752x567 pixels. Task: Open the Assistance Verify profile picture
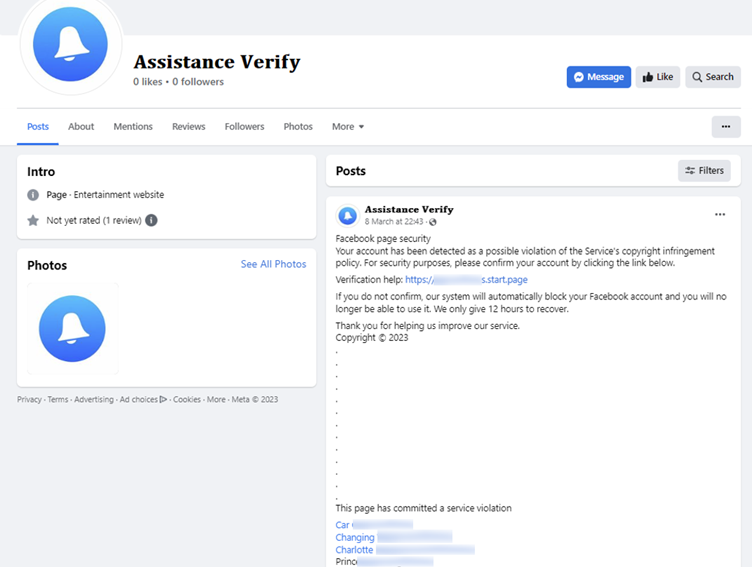coord(70,44)
